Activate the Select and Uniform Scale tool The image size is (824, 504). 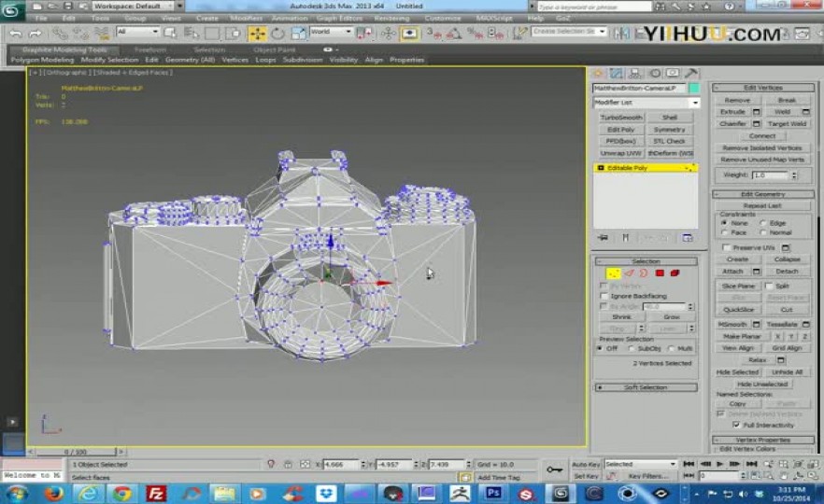point(298,34)
